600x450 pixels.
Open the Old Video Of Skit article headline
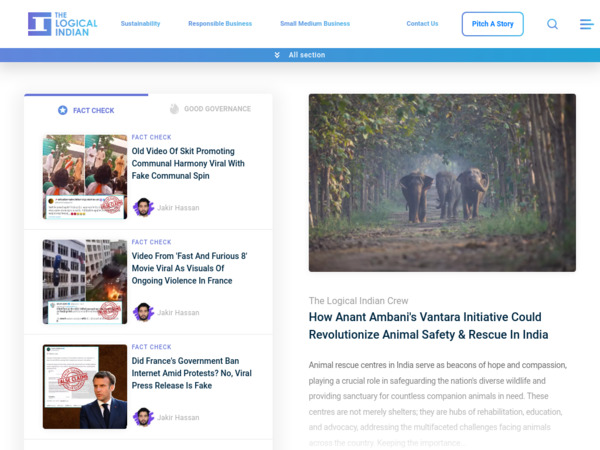pyautogui.click(x=188, y=163)
